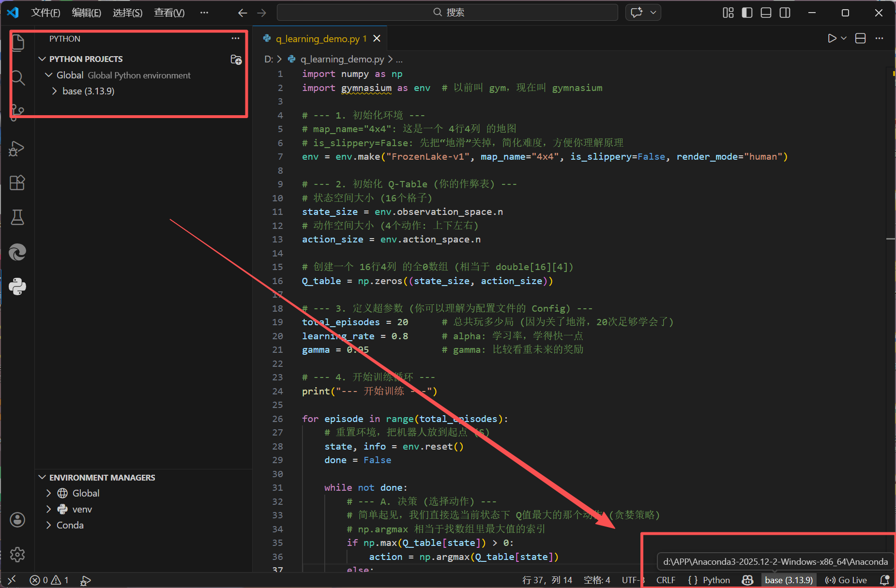Toggle the secondary side bar
Image resolution: width=896 pixels, height=588 pixels.
(785, 13)
